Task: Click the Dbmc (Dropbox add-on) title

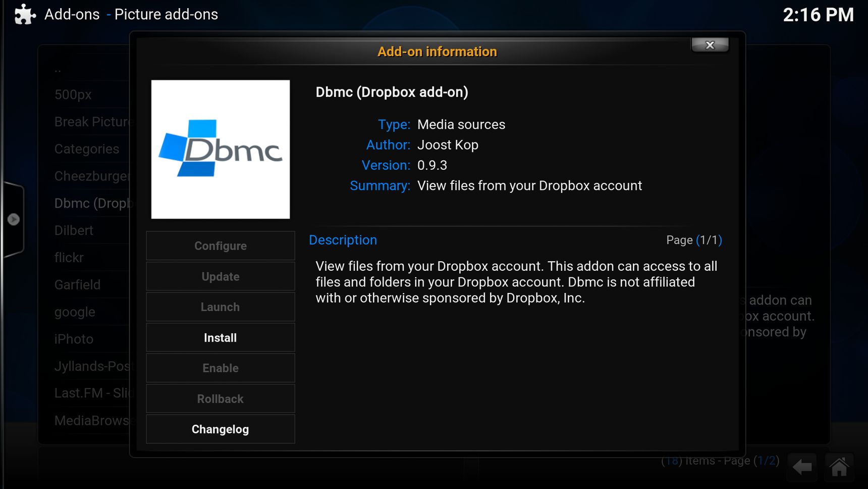Action: coord(392,92)
